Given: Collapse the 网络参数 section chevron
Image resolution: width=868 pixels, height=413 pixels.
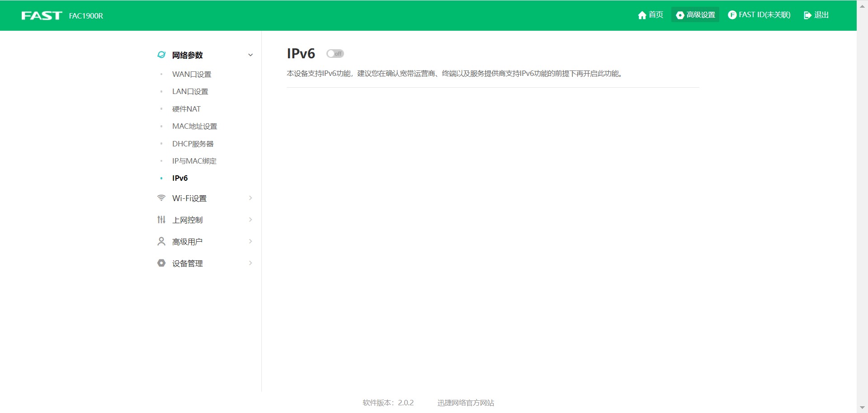Looking at the screenshot, I should tap(250, 55).
